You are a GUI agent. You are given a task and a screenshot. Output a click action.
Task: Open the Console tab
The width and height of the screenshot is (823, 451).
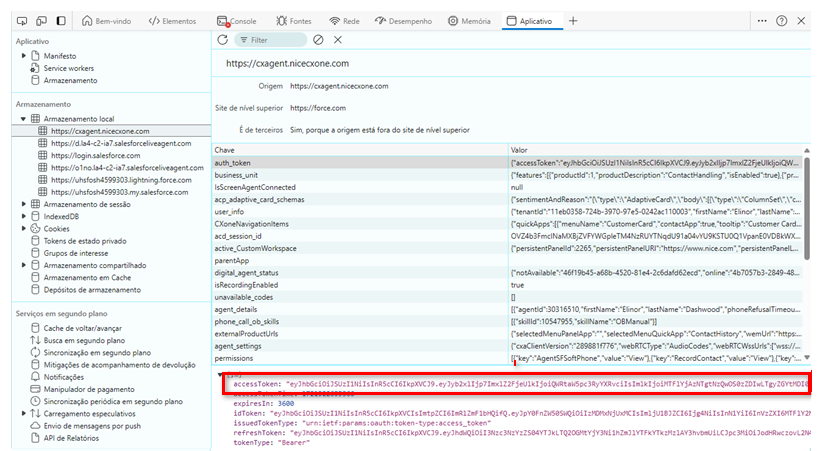pyautogui.click(x=237, y=21)
